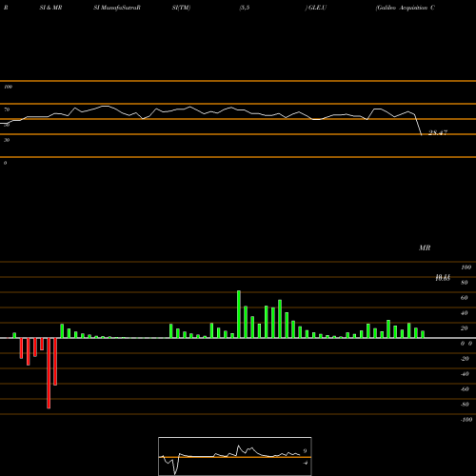Click the '-4' label in mini chart
The height and width of the screenshot is (476, 476).
[x=306, y=463]
